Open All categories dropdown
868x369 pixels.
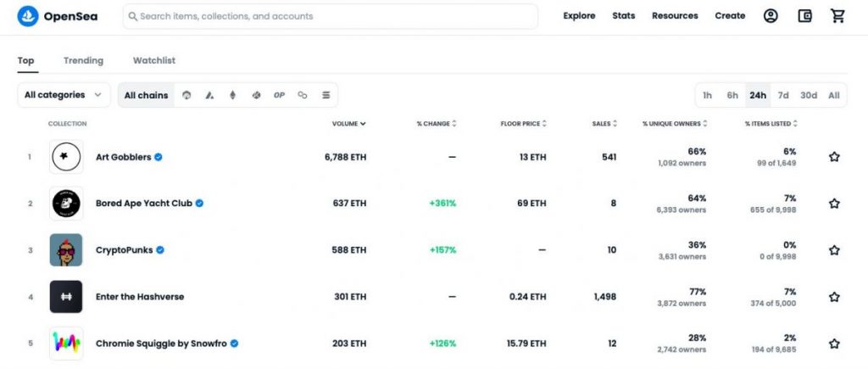click(64, 95)
